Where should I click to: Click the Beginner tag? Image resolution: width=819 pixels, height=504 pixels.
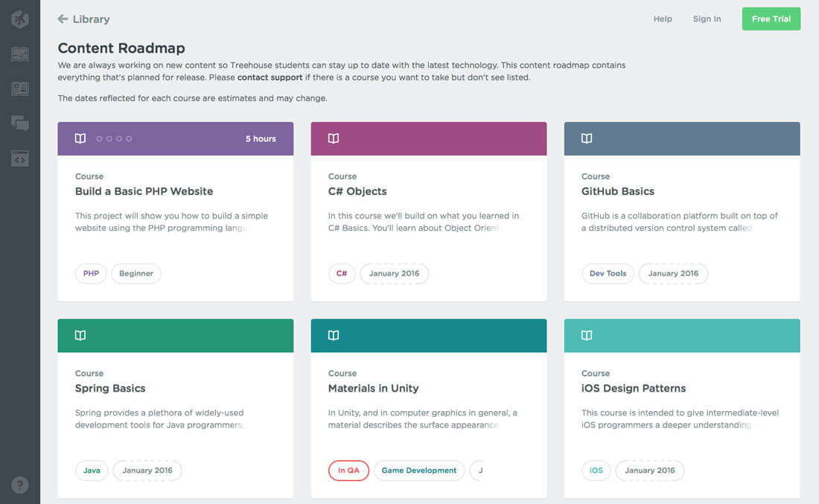[x=136, y=273]
